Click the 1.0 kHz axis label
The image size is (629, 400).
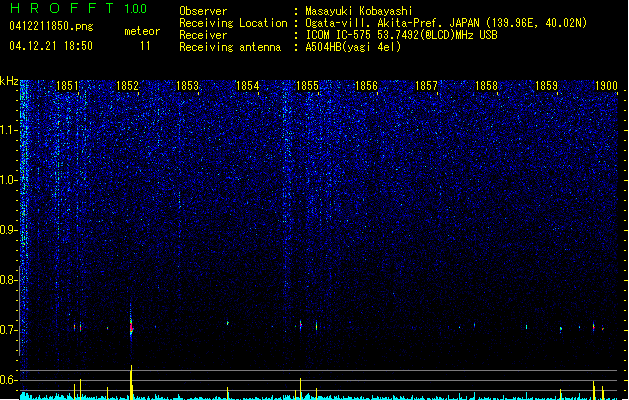[x=8, y=180]
